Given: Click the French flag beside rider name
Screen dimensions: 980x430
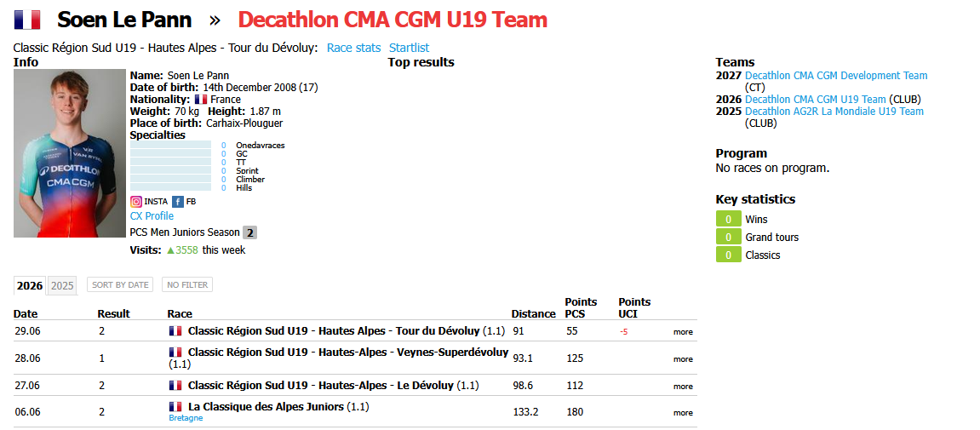Looking at the screenshot, I should [x=27, y=20].
